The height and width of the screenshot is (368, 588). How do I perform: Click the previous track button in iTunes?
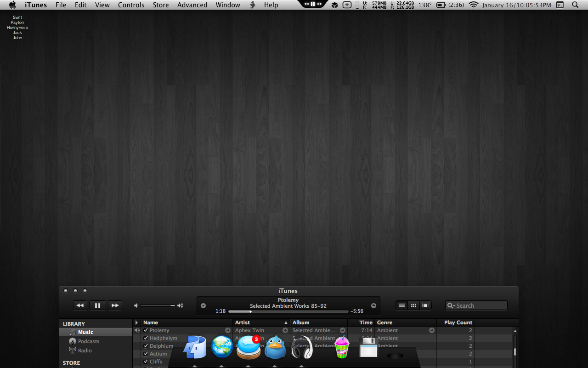click(80, 305)
